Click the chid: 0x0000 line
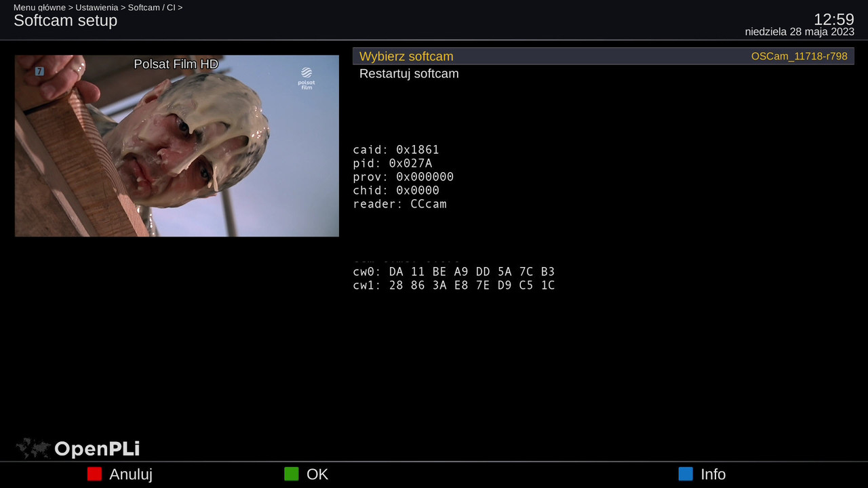 point(396,190)
